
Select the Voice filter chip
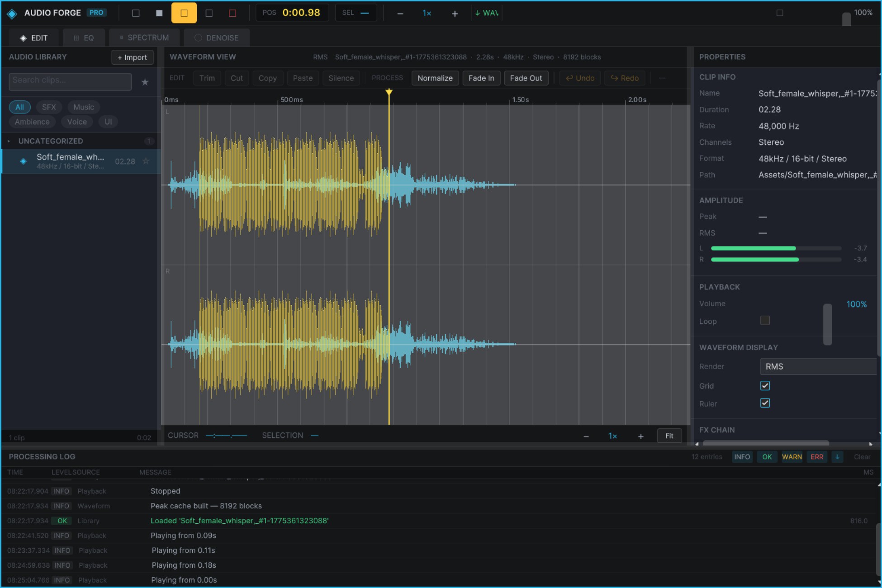[77, 122]
